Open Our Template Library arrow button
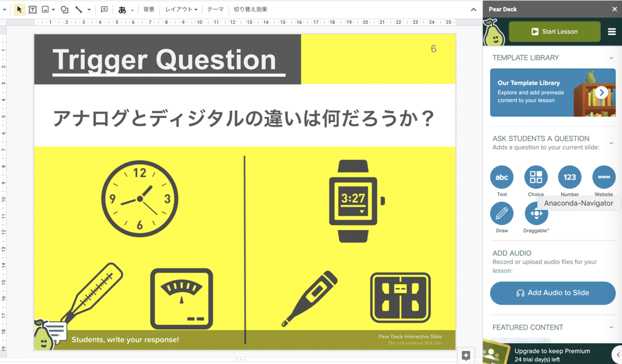622x364 pixels. tap(601, 92)
